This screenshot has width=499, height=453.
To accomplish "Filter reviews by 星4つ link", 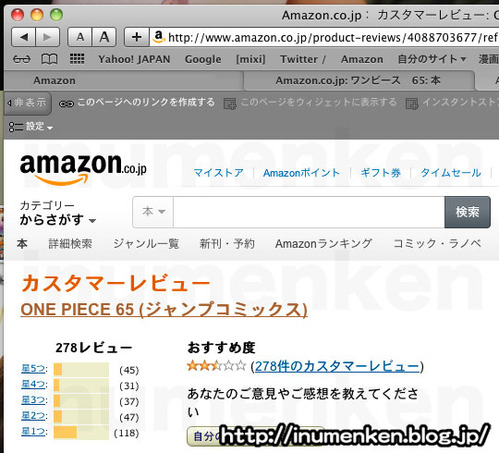I will [33, 384].
